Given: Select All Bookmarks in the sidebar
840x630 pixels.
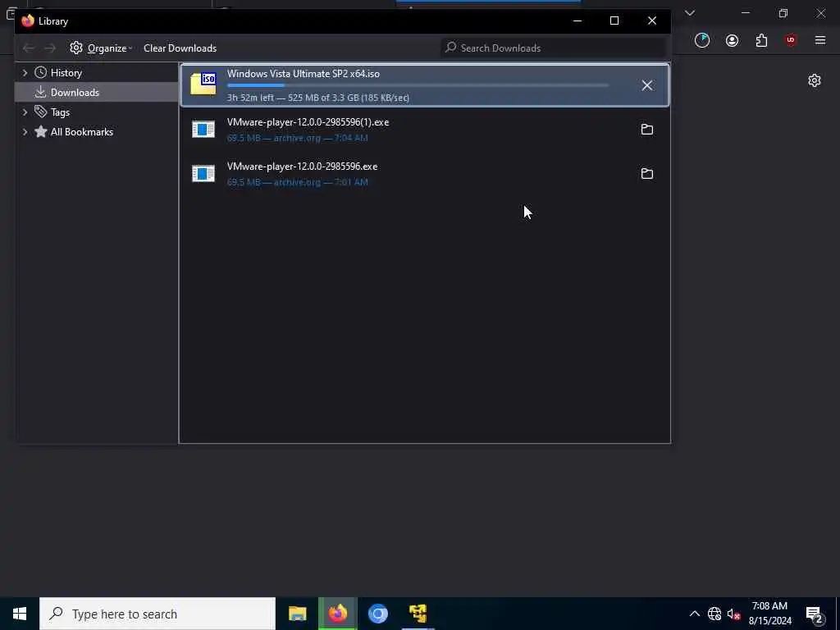Looking at the screenshot, I should (x=81, y=132).
